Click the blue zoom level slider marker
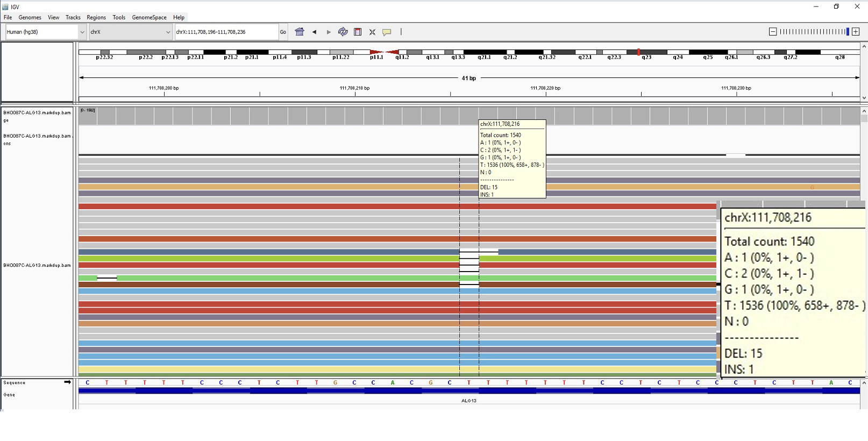 [848, 32]
